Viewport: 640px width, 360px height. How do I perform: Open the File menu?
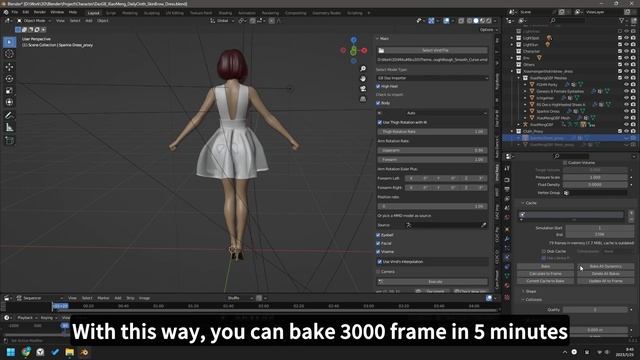click(x=15, y=12)
